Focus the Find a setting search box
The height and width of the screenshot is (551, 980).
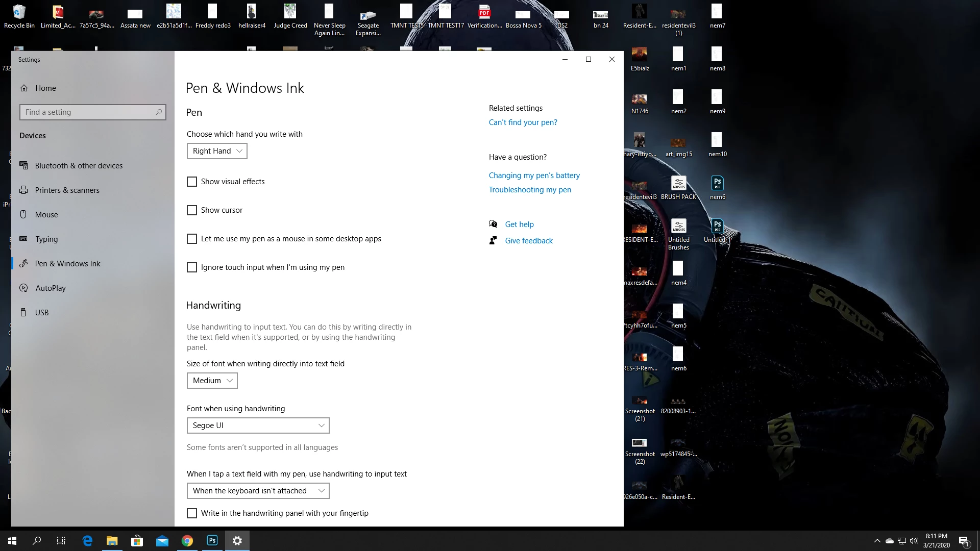pos(93,112)
